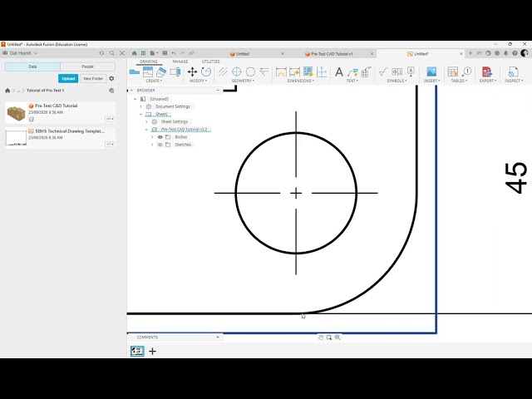This screenshot has height=399, width=532.
Task: Select the Center Mark Pattern circle tool
Action: [250, 71]
